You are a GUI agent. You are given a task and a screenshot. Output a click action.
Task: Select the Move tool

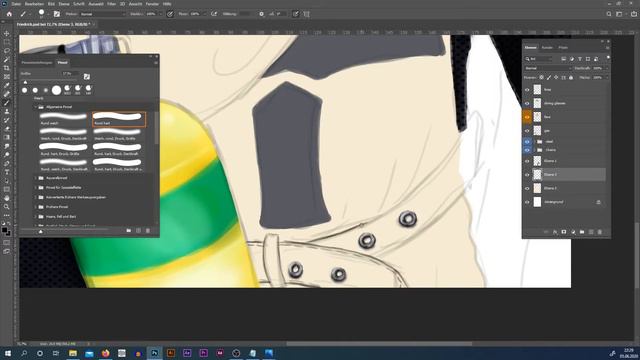point(7,33)
